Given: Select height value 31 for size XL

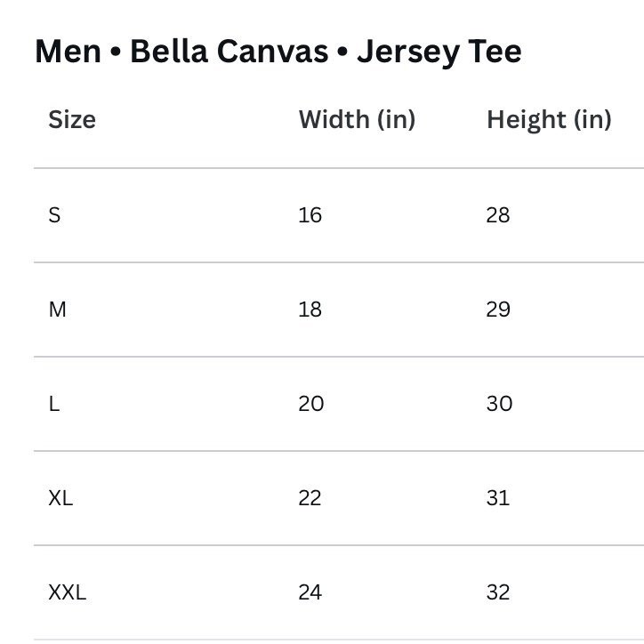Looking at the screenshot, I should pos(498,498).
